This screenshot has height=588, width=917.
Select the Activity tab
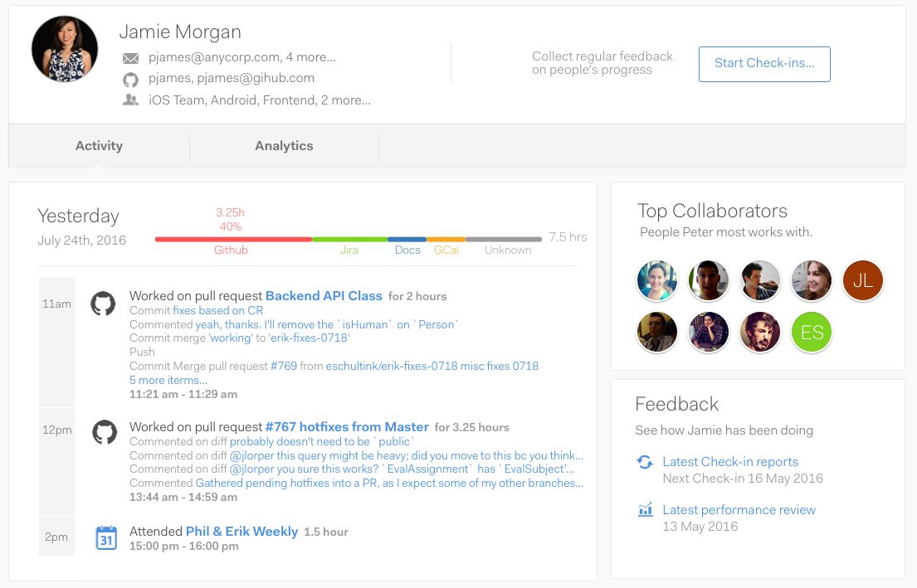99,146
